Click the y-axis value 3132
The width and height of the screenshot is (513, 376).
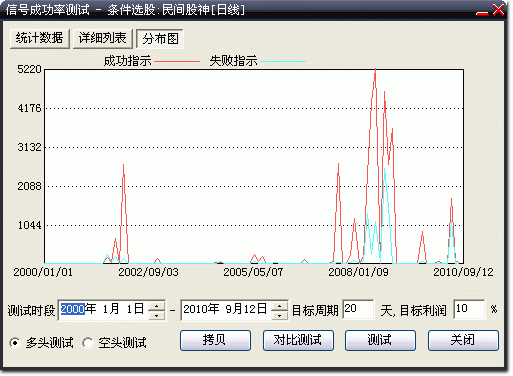[29, 147]
